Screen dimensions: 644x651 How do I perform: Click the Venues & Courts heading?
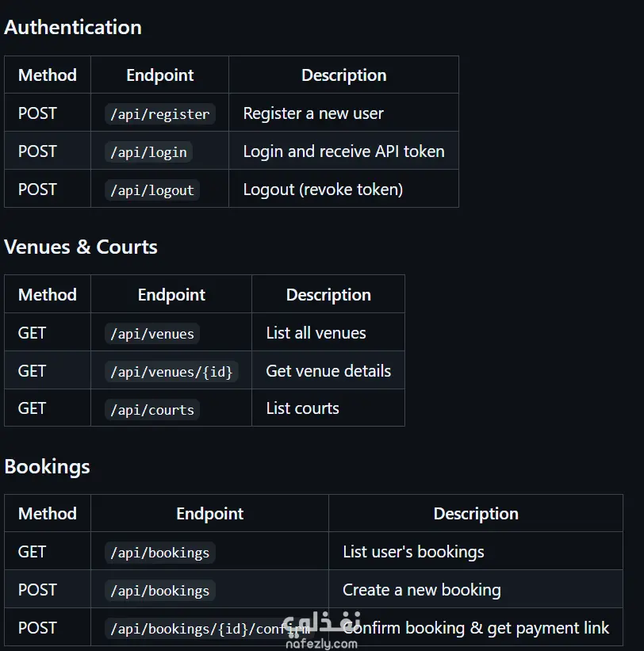pos(81,247)
